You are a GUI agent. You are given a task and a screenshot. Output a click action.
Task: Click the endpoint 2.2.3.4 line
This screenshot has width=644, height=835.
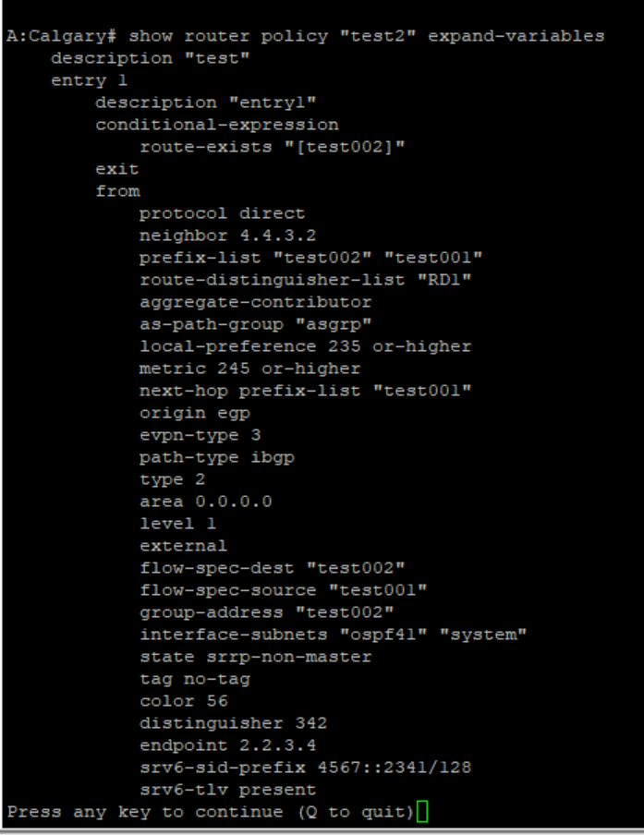coord(228,745)
